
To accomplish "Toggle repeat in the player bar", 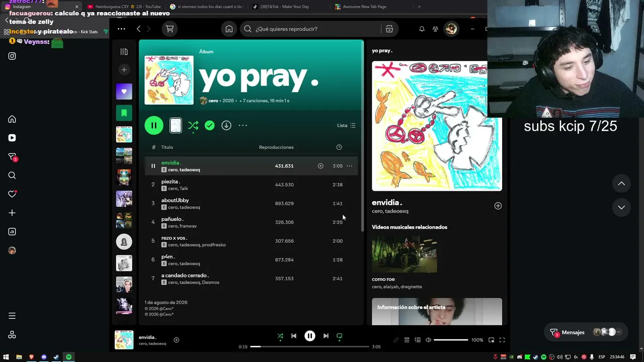I will pyautogui.click(x=339, y=336).
